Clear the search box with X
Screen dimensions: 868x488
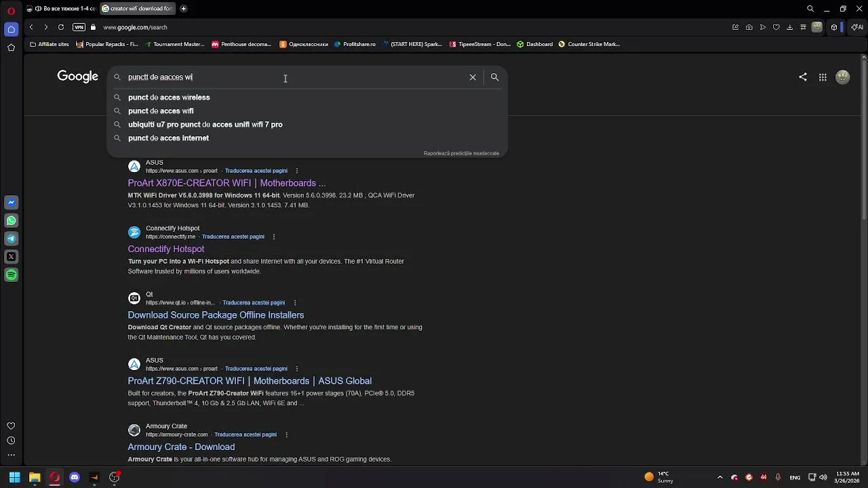tap(473, 77)
